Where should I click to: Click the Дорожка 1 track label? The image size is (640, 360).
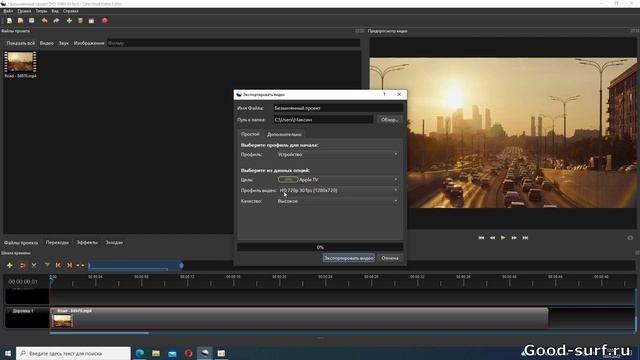[x=23, y=311]
